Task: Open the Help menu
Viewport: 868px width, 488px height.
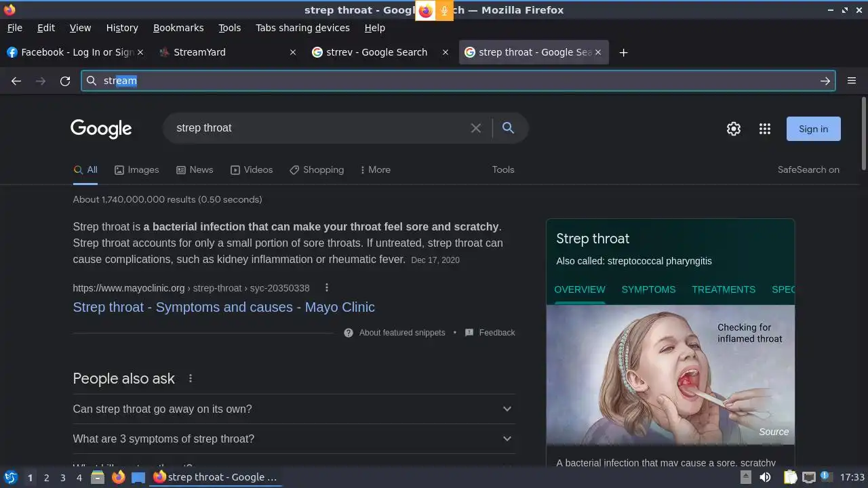Action: click(374, 28)
